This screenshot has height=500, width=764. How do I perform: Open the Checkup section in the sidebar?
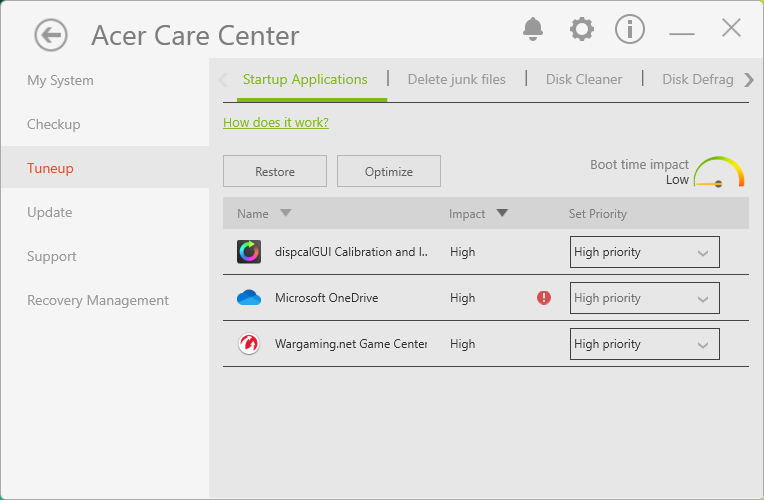click(54, 124)
